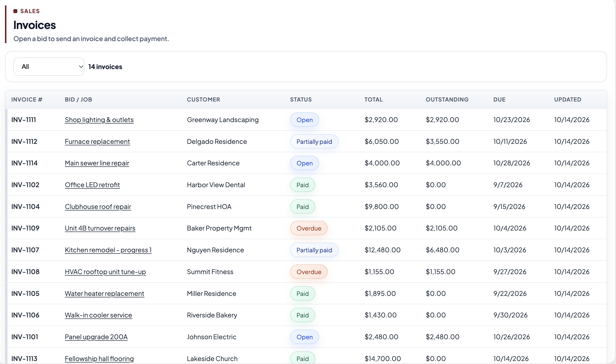Screen dimensions: 616x364
Task: Open the Furnace replacement bid link
Action: click(x=97, y=142)
